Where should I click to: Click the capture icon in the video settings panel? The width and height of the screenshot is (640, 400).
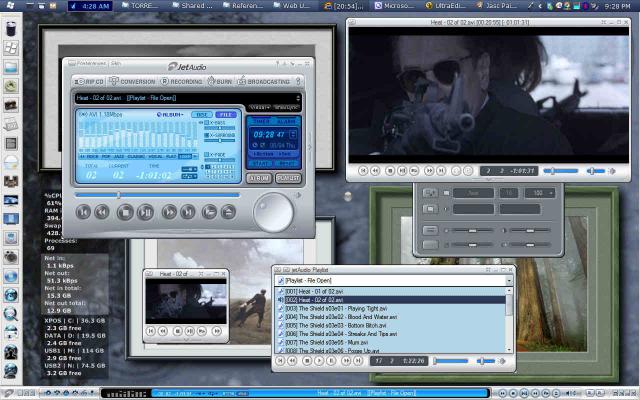[x=429, y=193]
